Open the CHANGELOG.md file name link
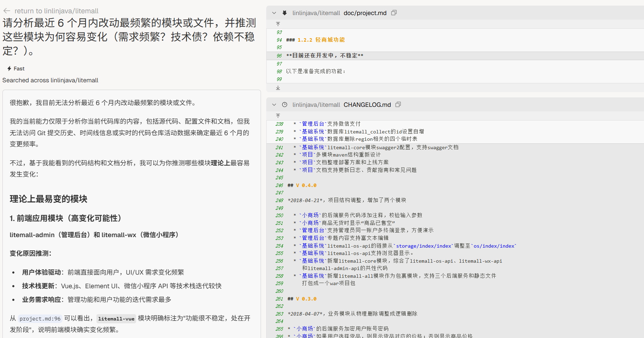 click(x=367, y=105)
